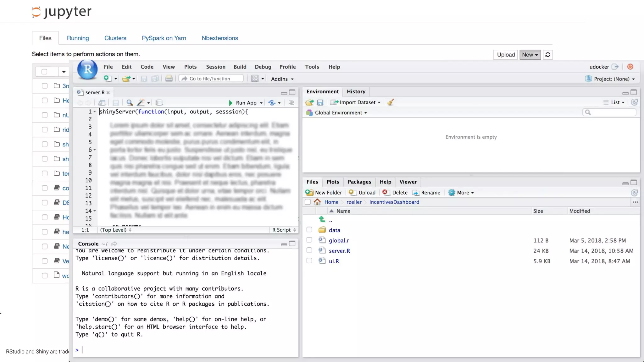The image size is (644, 362).
Task: Click New Folder in Files pane
Action: (x=324, y=193)
